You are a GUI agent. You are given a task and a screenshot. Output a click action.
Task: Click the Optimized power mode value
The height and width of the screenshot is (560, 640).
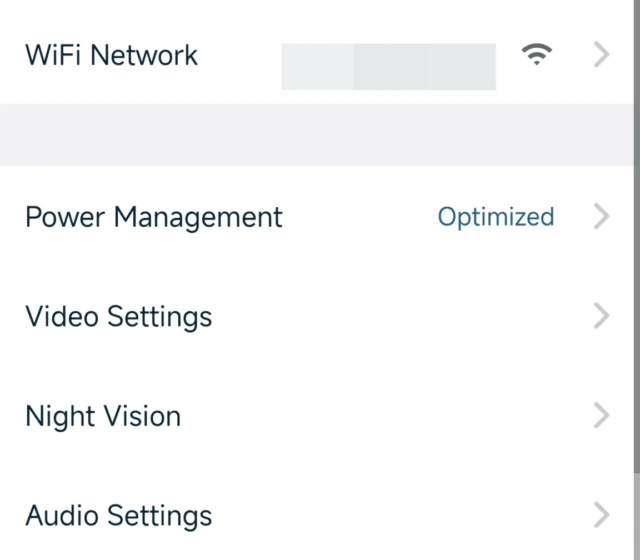click(x=496, y=217)
